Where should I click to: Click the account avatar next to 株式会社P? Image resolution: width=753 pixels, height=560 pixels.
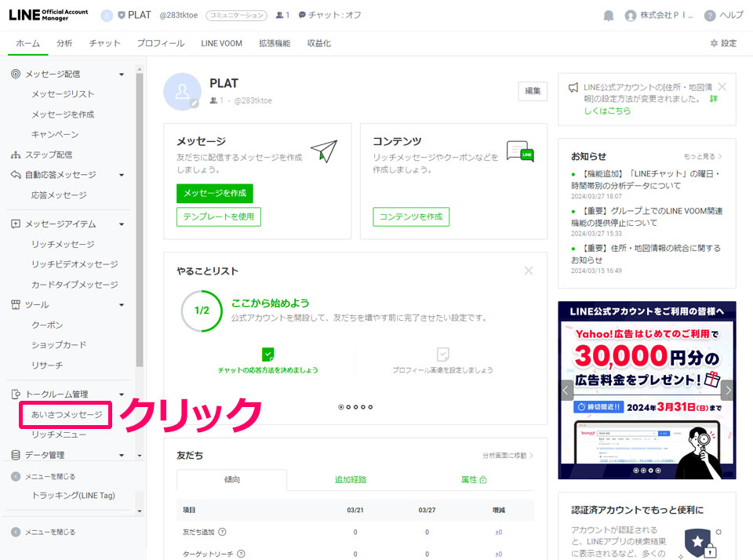point(631,16)
